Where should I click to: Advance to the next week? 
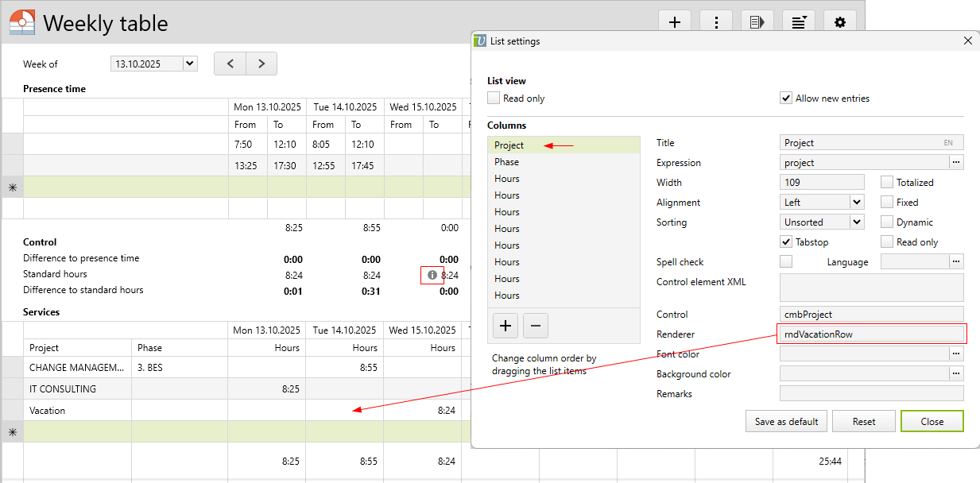click(261, 64)
